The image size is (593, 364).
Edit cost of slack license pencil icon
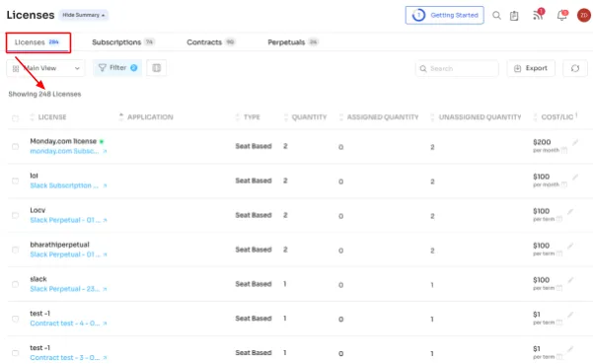pyautogui.click(x=570, y=280)
